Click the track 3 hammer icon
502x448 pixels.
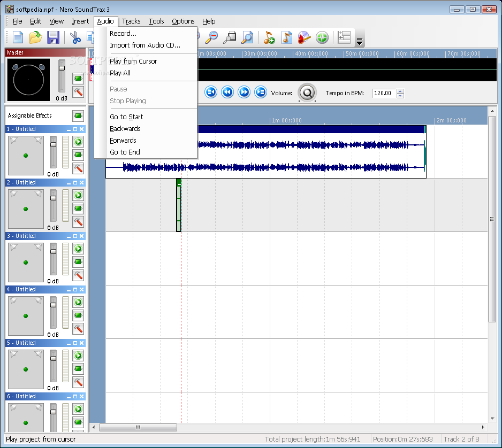point(78,275)
